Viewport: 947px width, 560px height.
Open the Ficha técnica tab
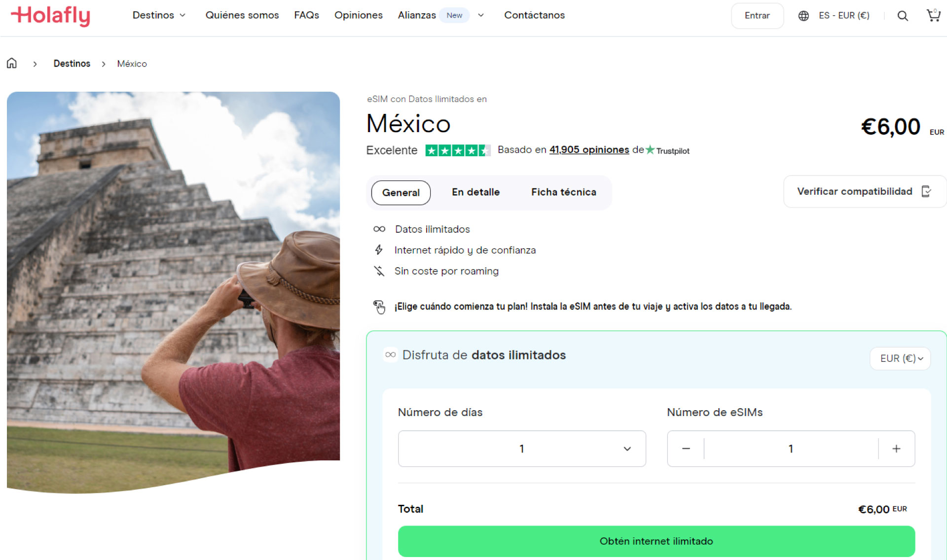[563, 192]
